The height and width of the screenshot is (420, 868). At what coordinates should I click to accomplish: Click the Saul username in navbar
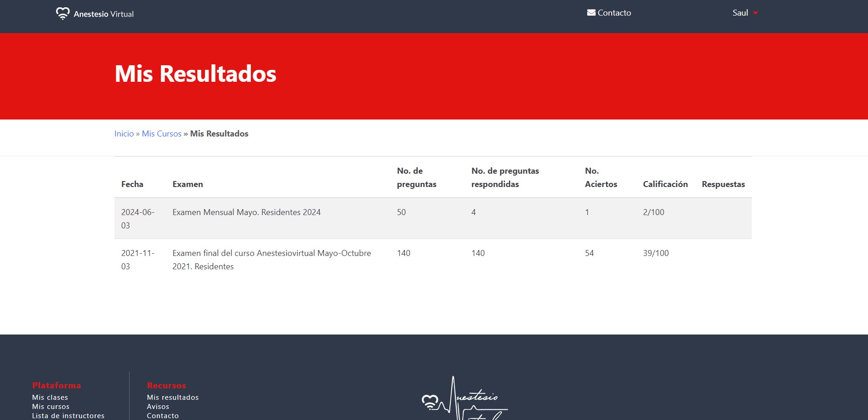pos(740,13)
